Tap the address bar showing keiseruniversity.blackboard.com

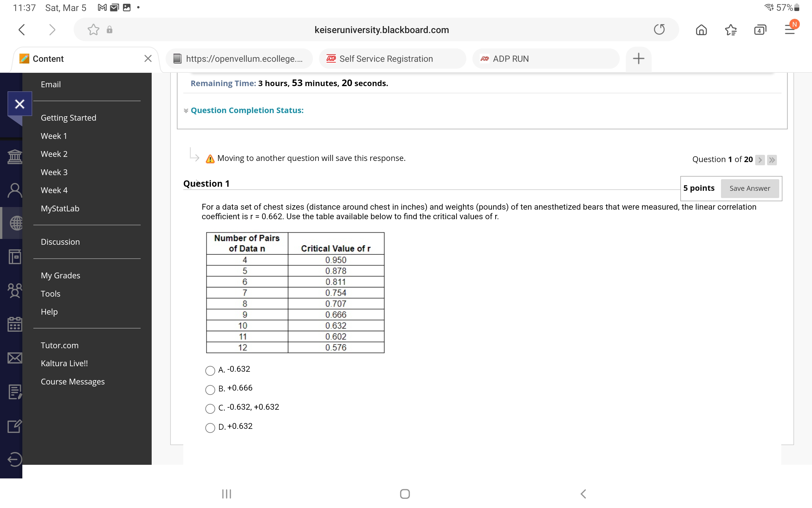click(x=381, y=30)
